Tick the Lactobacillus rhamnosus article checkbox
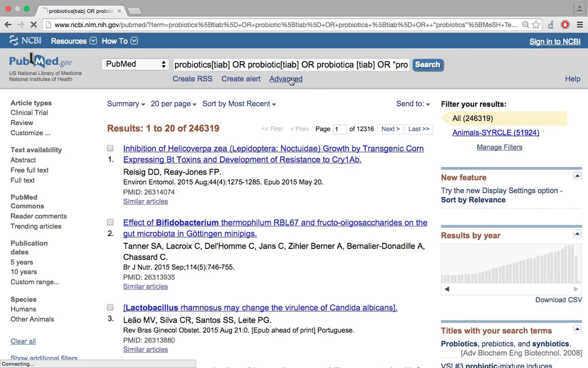Viewport: 588px width, 368px height. click(110, 307)
